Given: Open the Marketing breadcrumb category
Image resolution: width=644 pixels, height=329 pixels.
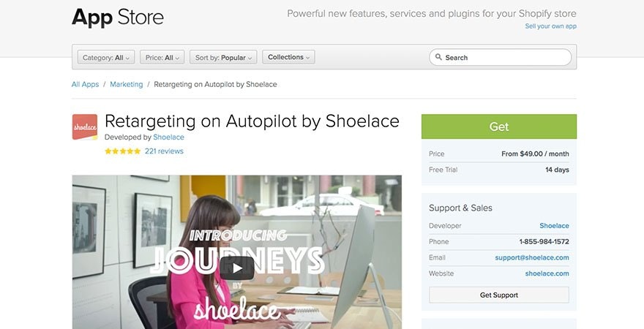Looking at the screenshot, I should (x=127, y=84).
